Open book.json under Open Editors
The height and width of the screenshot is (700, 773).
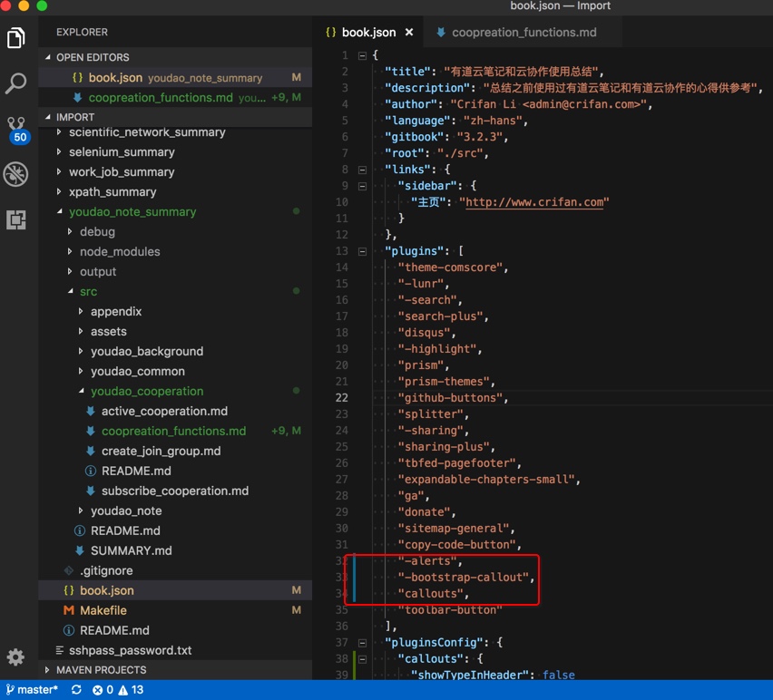pos(175,77)
